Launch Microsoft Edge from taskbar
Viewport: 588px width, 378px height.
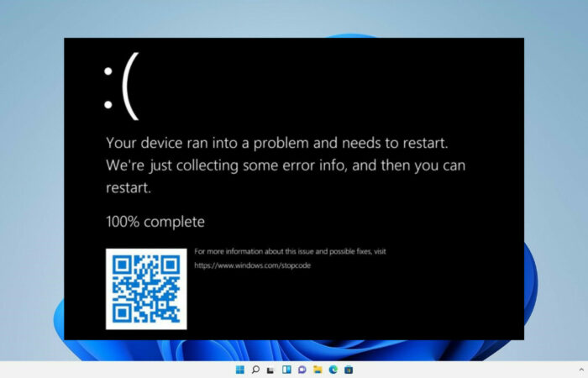point(333,370)
